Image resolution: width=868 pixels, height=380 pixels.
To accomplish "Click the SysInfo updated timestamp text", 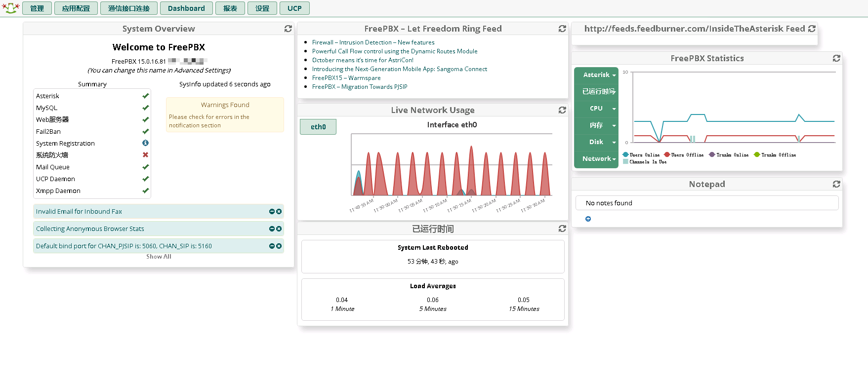I will point(225,84).
